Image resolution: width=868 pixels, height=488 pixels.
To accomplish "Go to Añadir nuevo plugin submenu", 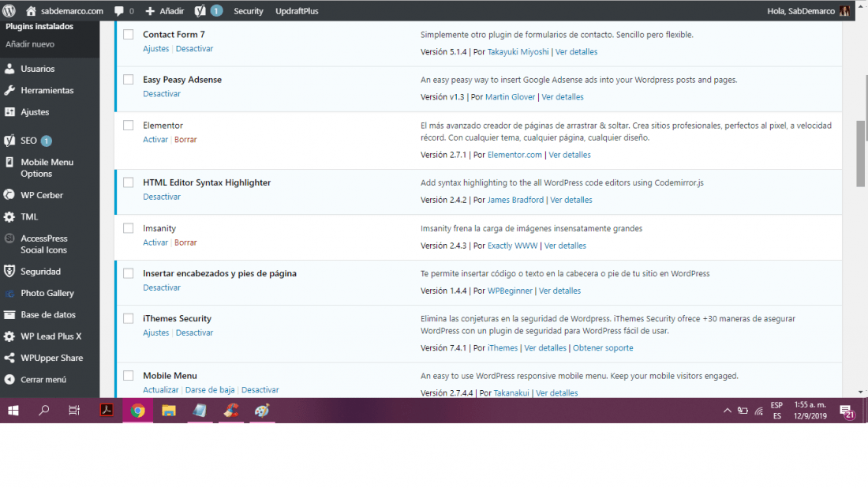I will [x=30, y=43].
